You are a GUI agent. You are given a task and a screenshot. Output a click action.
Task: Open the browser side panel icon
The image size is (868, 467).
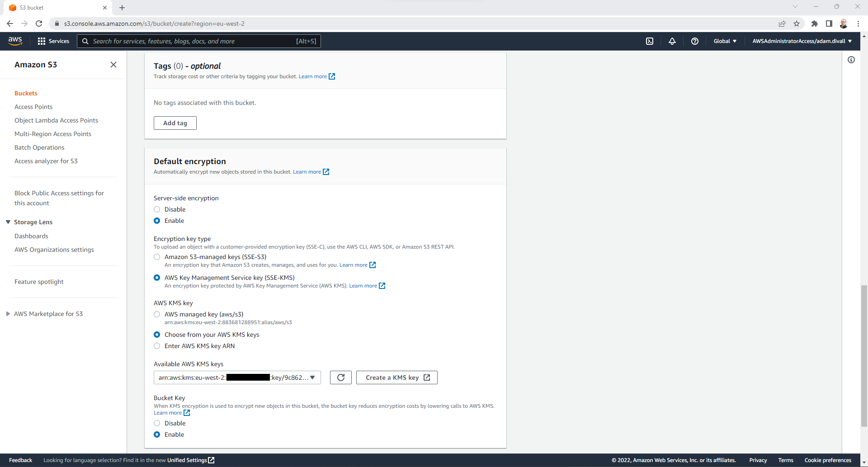[x=829, y=24]
